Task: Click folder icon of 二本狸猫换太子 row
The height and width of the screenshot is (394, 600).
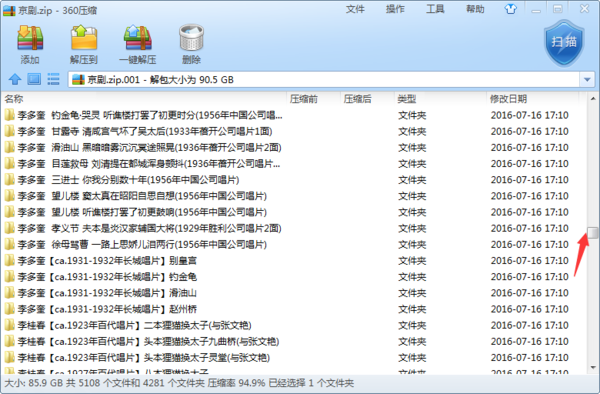Action: pos(10,325)
